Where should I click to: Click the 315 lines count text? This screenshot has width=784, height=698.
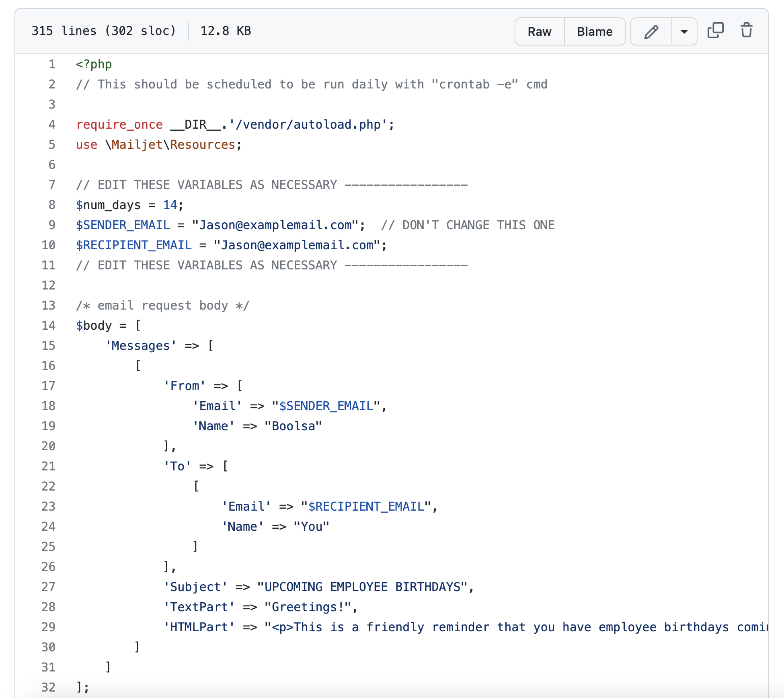[104, 30]
